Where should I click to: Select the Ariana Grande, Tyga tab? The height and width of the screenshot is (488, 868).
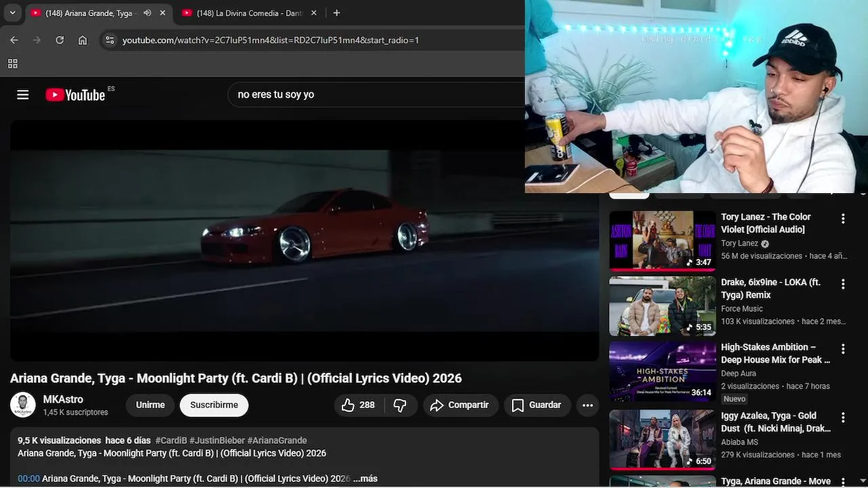[x=98, y=13]
